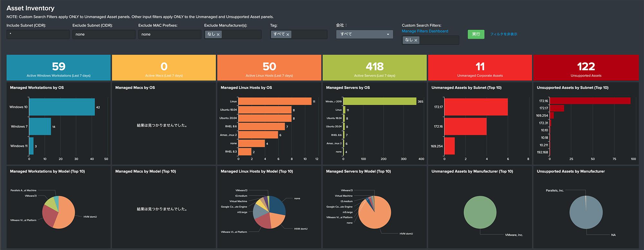Open the 11 Unmanaged Corporate Assets tile
The width and height of the screenshot is (644, 250).
tap(480, 68)
